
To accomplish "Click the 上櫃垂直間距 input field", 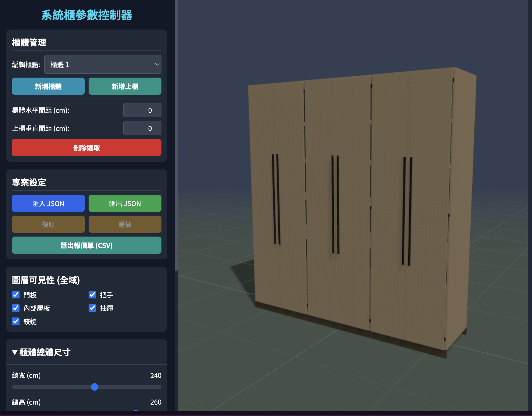I will tap(142, 128).
